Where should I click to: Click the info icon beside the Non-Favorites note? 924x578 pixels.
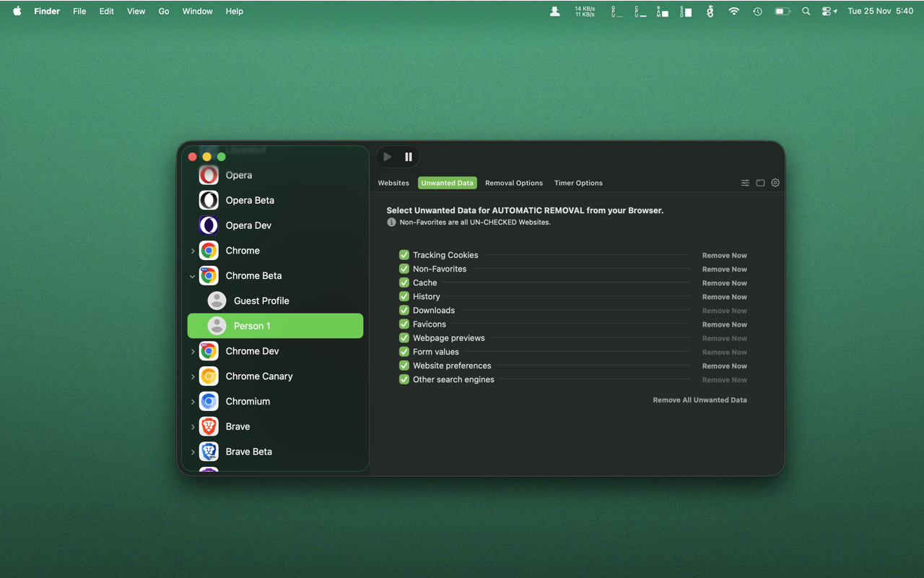click(391, 223)
